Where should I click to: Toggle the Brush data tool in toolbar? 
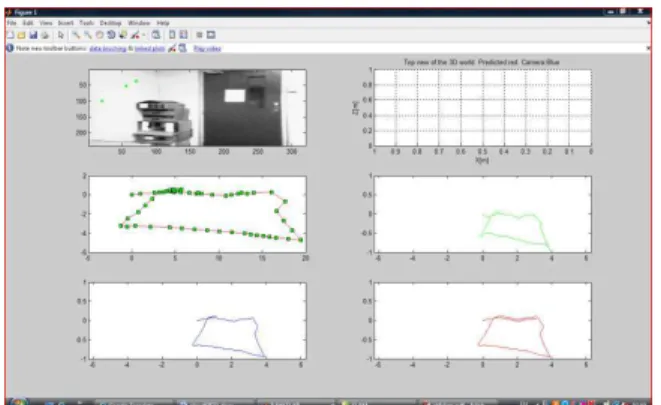[x=135, y=35]
